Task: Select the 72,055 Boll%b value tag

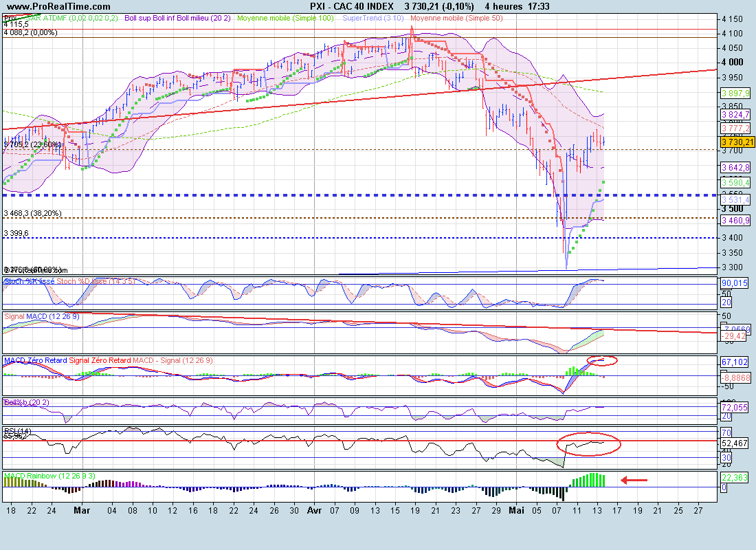Action: [x=735, y=407]
